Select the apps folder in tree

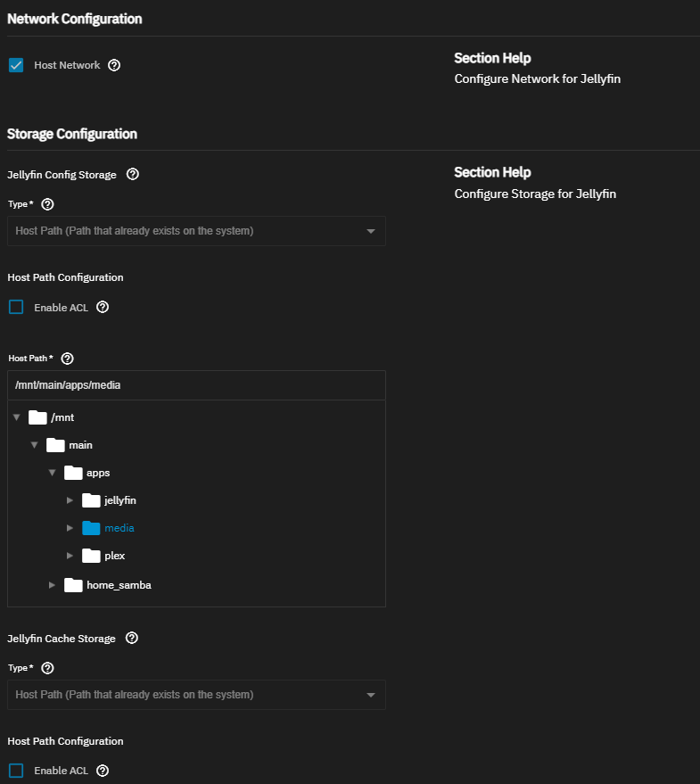click(x=98, y=473)
